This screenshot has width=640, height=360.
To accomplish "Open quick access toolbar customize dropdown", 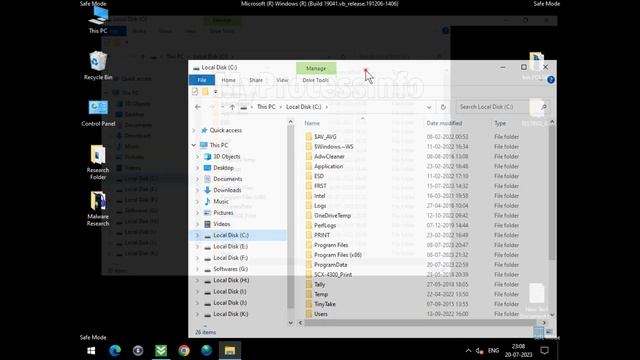I will (216, 91).
